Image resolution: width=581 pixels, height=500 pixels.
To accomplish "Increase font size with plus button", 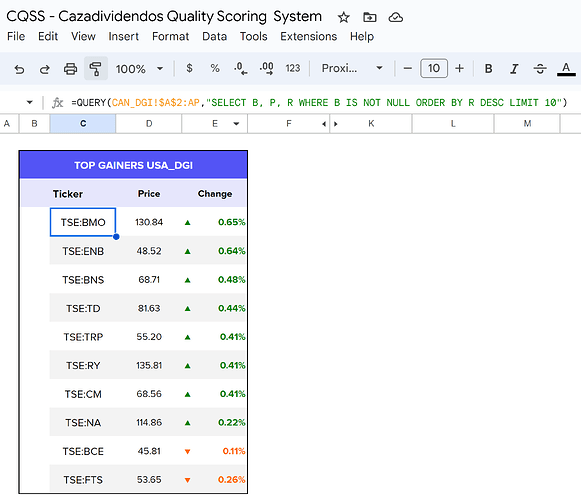I will click(x=459, y=68).
